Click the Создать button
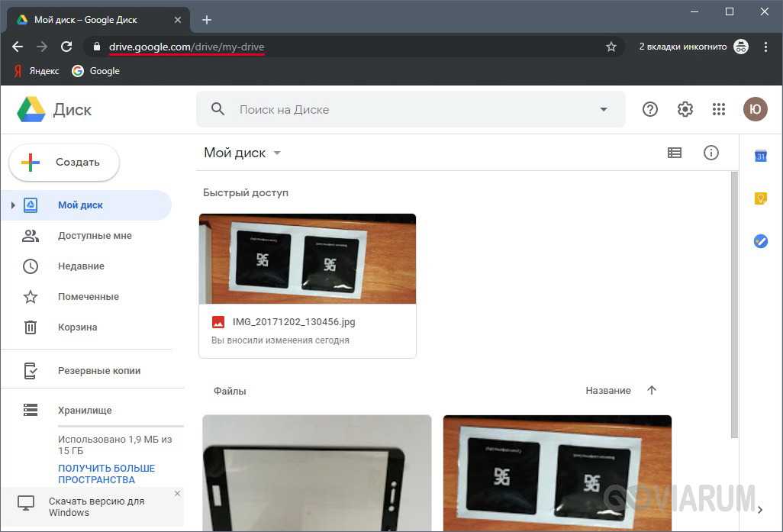The height and width of the screenshot is (532, 783). pyautogui.click(x=64, y=163)
